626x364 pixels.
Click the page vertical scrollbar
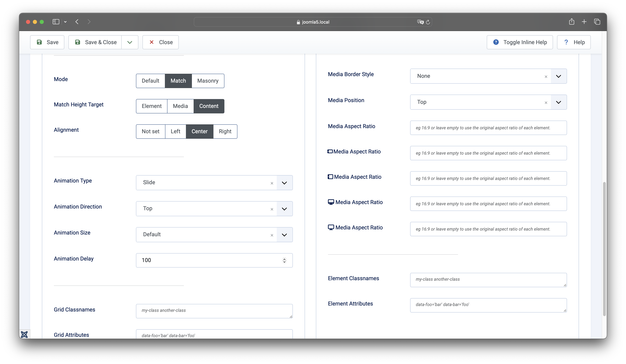pyautogui.click(x=604, y=249)
